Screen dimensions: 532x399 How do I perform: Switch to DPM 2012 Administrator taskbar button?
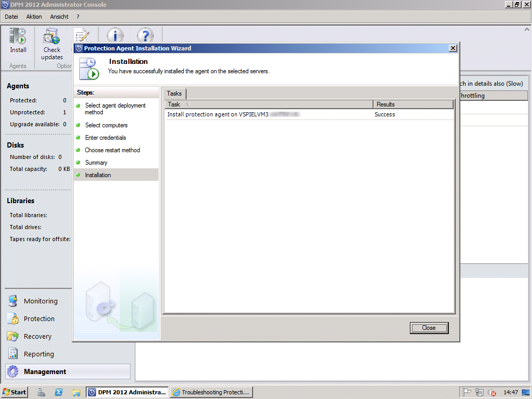coord(127,392)
